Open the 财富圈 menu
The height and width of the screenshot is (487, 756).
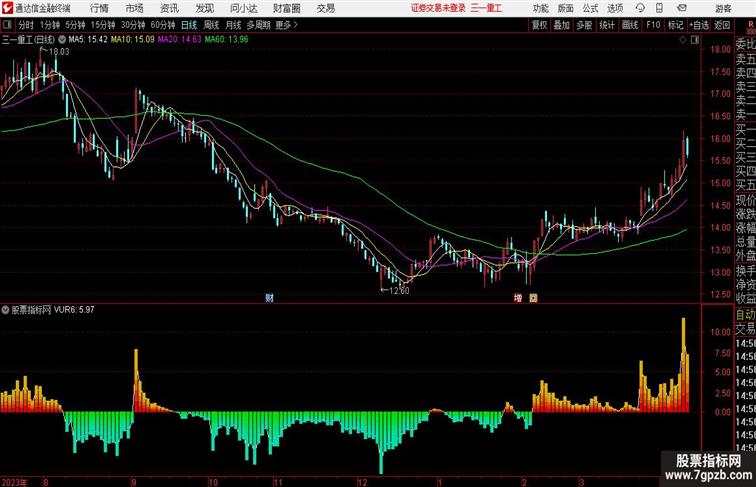(x=287, y=8)
